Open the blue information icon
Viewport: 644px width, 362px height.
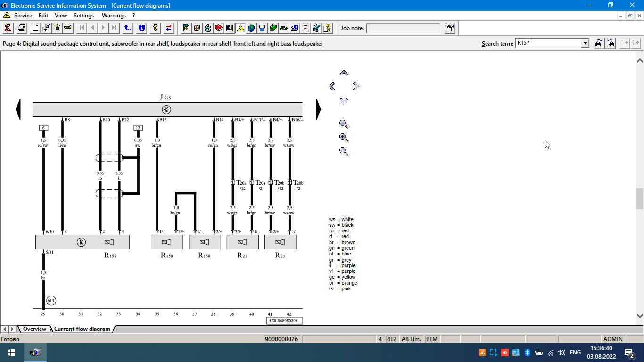click(141, 28)
